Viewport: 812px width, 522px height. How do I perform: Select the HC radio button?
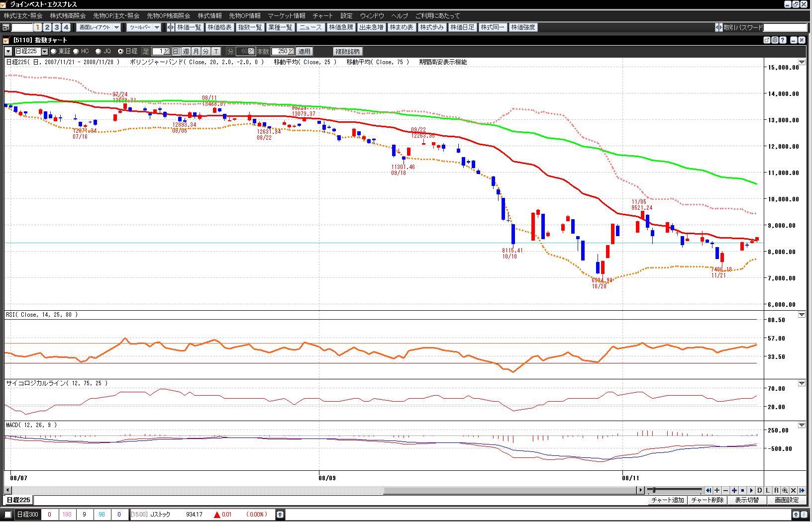pos(76,51)
